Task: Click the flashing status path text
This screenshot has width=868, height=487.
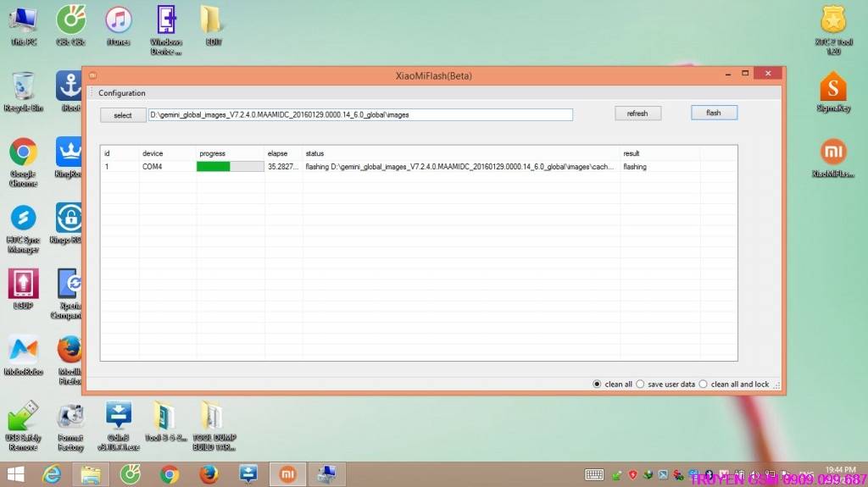Action: tap(459, 167)
